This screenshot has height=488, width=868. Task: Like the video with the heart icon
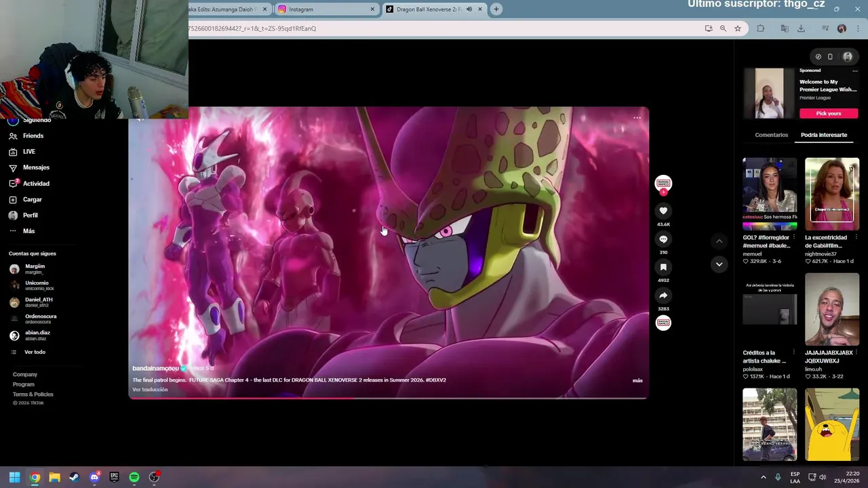[x=663, y=211]
